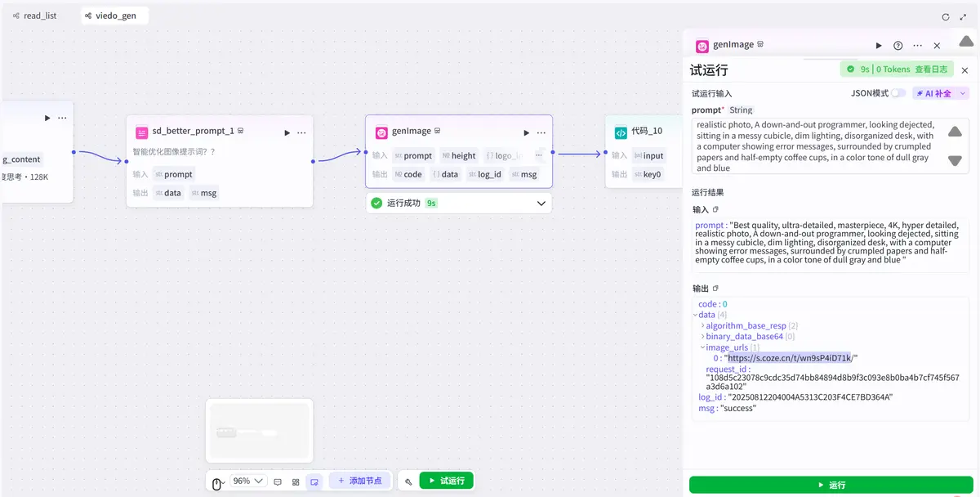Toggle the minimap icon in bottom toolbar
The width and height of the screenshot is (980, 497).
(314, 481)
